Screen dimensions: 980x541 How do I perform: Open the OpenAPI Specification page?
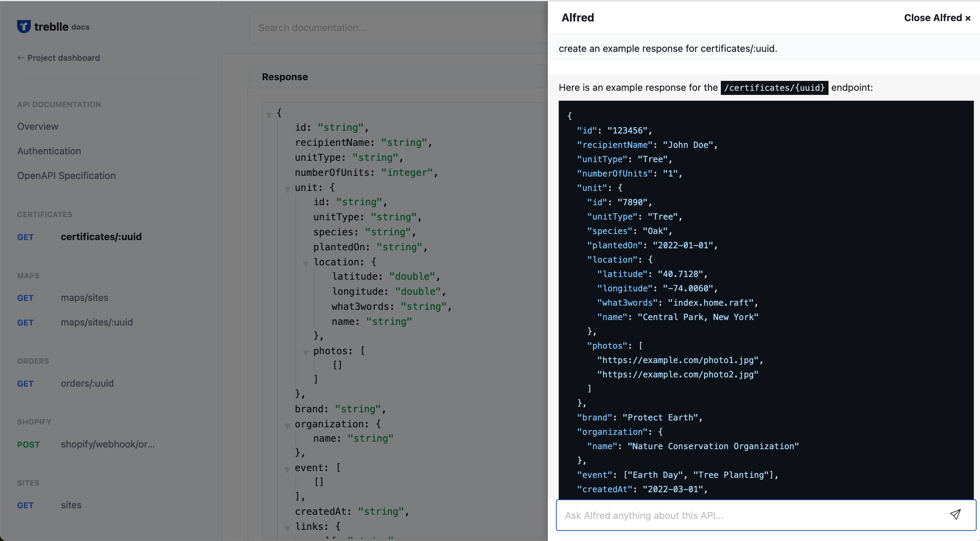pyautogui.click(x=66, y=175)
